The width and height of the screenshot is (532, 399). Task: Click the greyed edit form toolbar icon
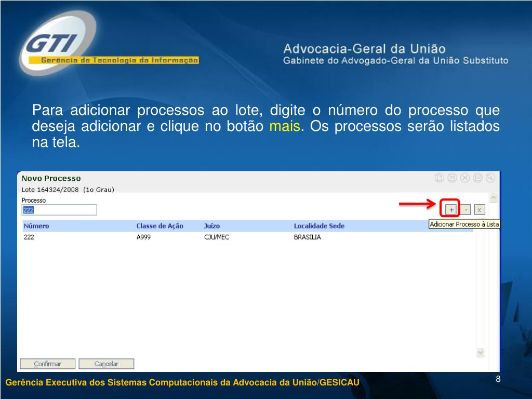tap(478, 178)
